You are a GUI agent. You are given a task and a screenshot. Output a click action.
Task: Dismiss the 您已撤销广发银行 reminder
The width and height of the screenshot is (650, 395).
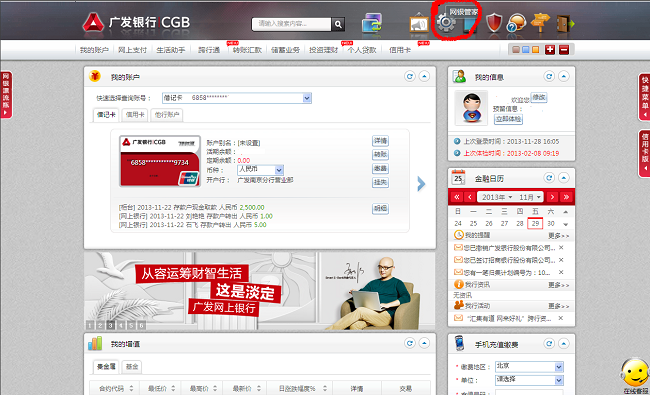(561, 247)
